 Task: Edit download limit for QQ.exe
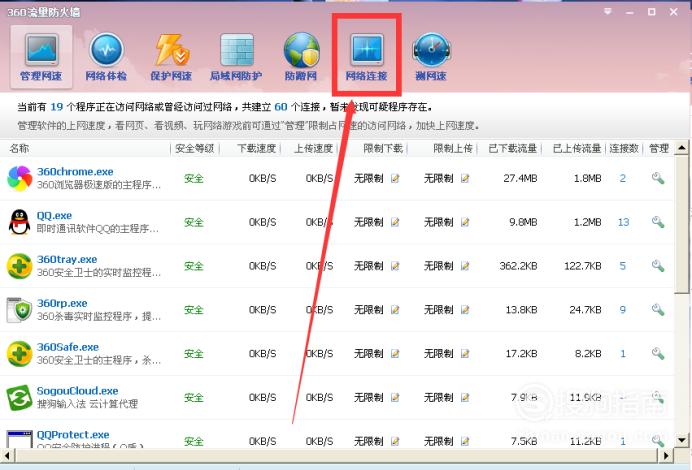tap(395, 222)
